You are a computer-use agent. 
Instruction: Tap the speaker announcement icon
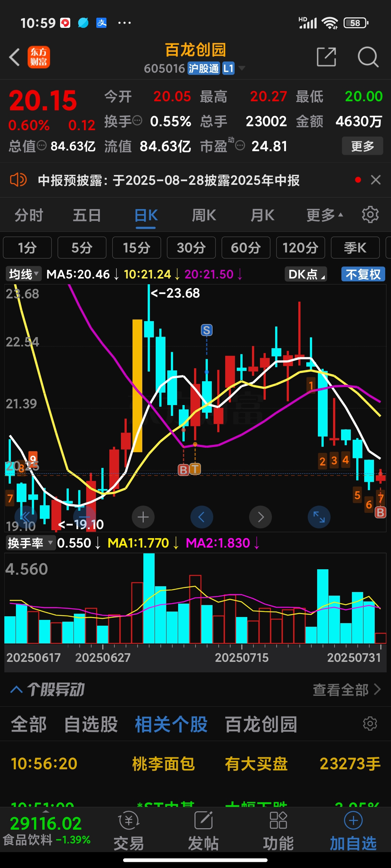click(18, 180)
